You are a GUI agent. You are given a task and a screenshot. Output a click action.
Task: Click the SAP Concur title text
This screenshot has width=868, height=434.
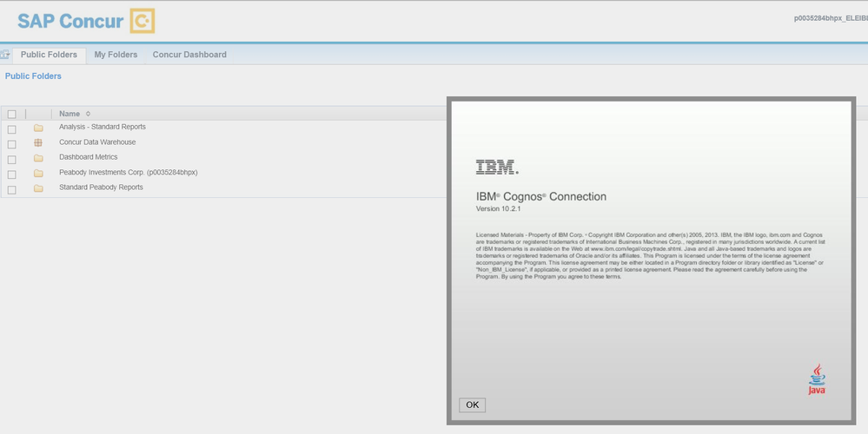tap(70, 21)
